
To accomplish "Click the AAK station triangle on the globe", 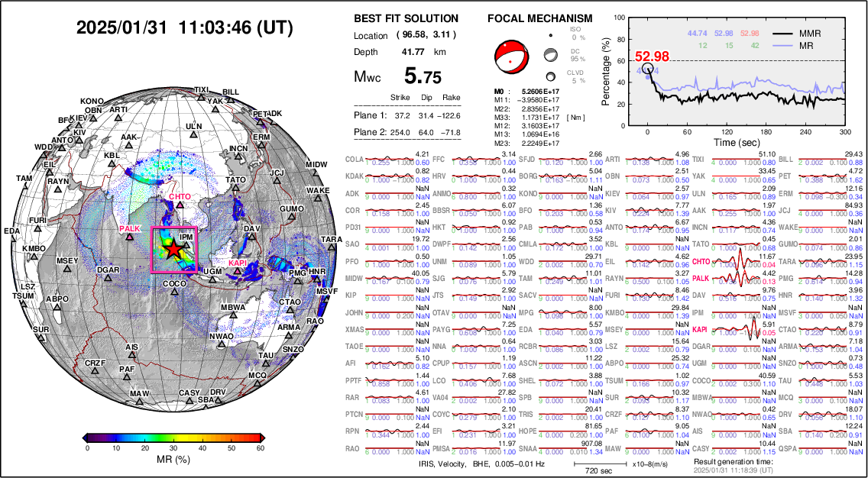I will point(128,145).
